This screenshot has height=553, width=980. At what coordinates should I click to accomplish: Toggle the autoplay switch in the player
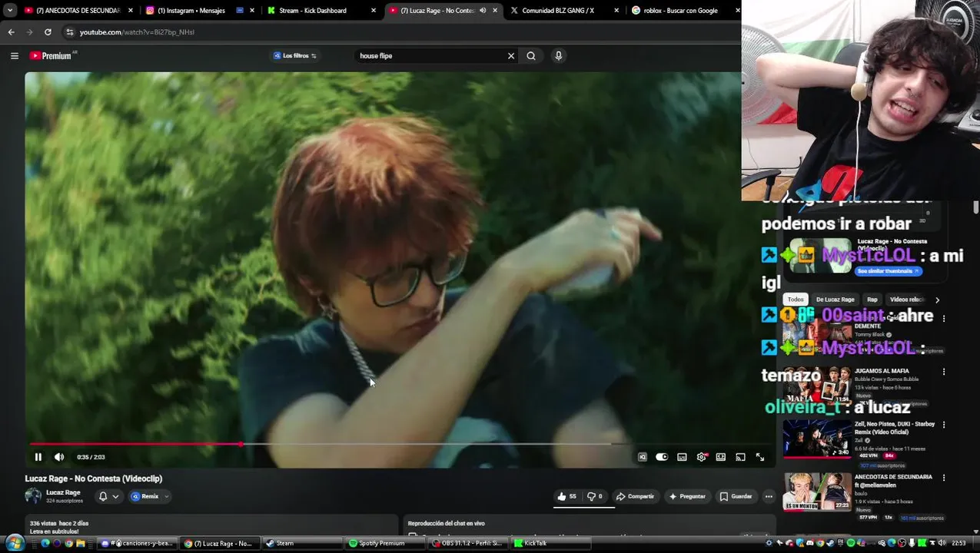click(662, 457)
